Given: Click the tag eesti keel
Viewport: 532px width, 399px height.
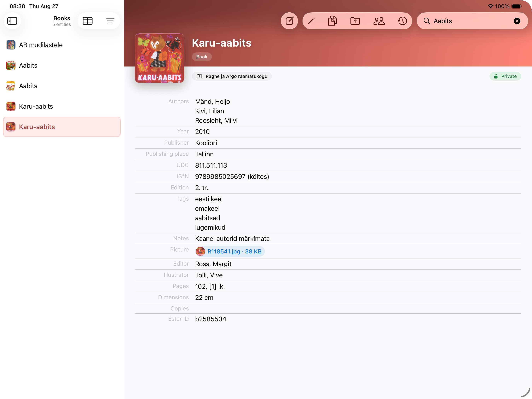Looking at the screenshot, I should (x=209, y=199).
